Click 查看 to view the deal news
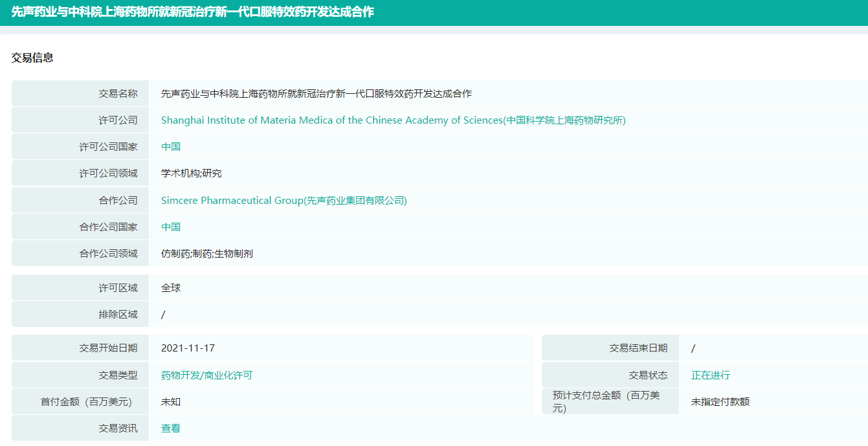This screenshot has height=446, width=868. tap(171, 429)
